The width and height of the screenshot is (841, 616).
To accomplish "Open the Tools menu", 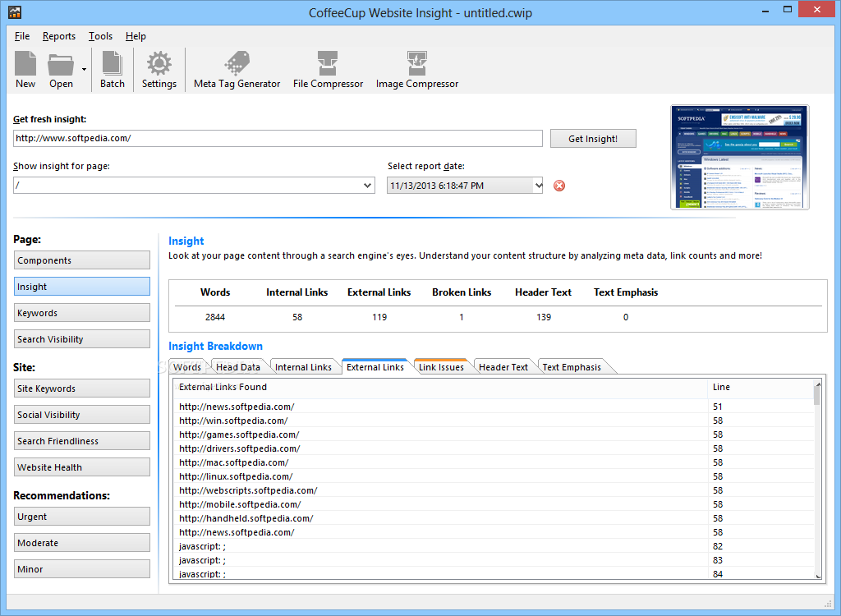I will point(100,36).
